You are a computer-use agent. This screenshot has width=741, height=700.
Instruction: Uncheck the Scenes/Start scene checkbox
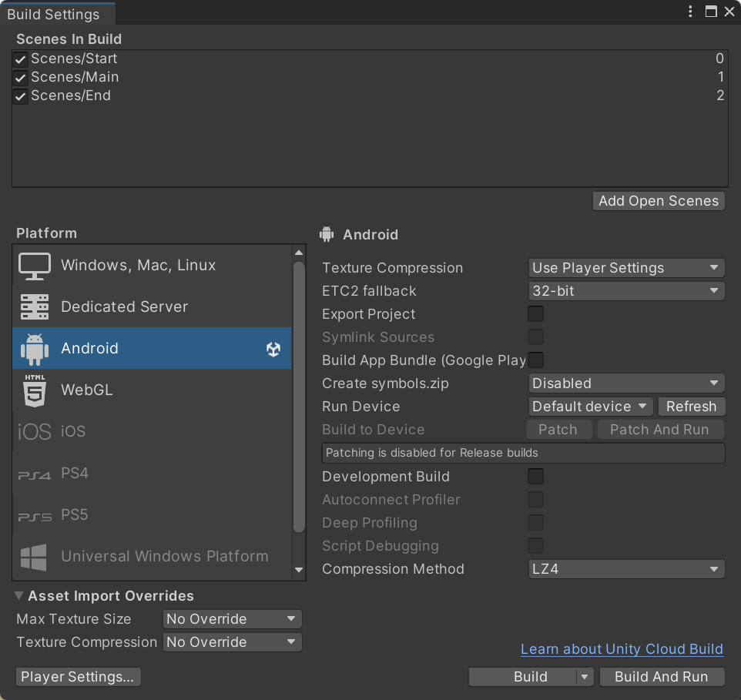(21, 59)
